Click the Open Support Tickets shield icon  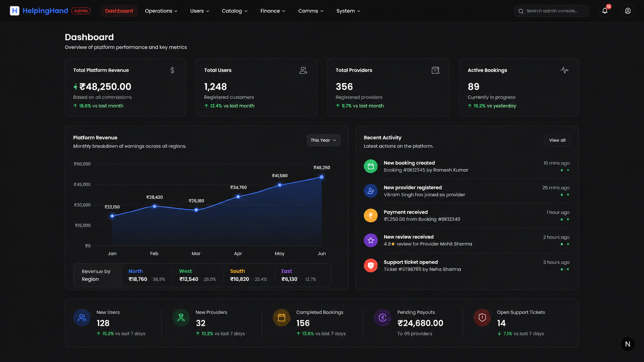[x=482, y=318]
